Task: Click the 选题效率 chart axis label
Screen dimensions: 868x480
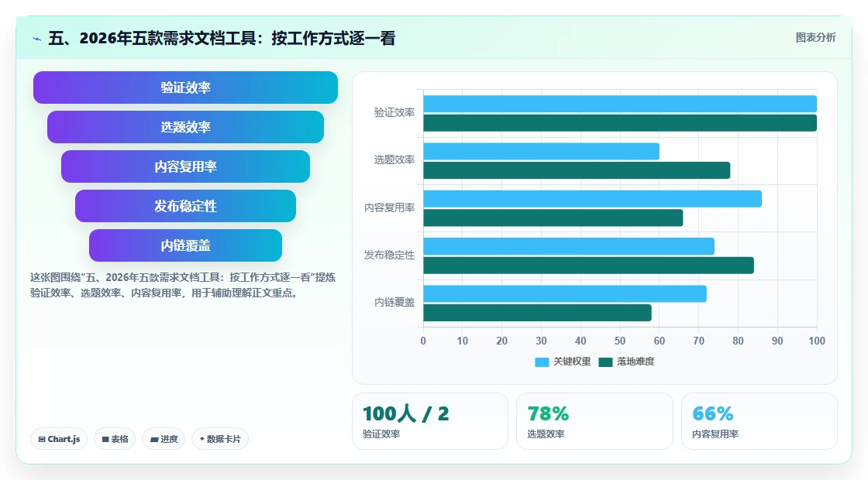Action: [394, 160]
